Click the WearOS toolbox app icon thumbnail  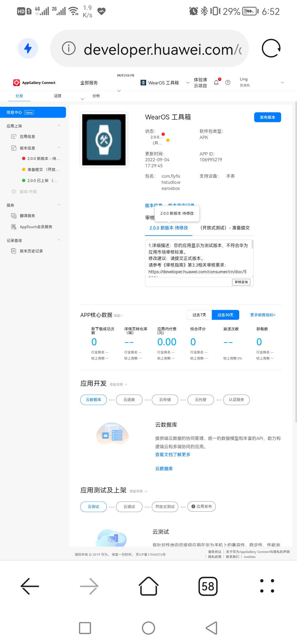click(x=104, y=140)
